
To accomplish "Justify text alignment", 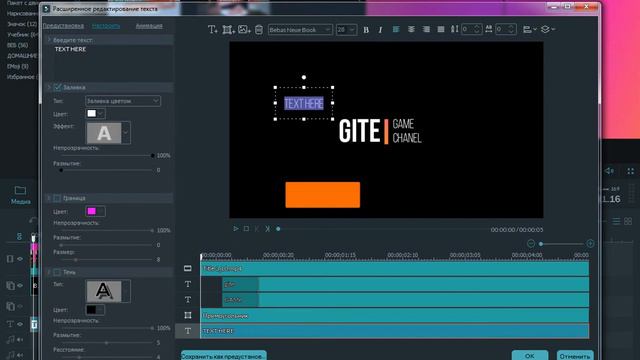I will point(441,29).
